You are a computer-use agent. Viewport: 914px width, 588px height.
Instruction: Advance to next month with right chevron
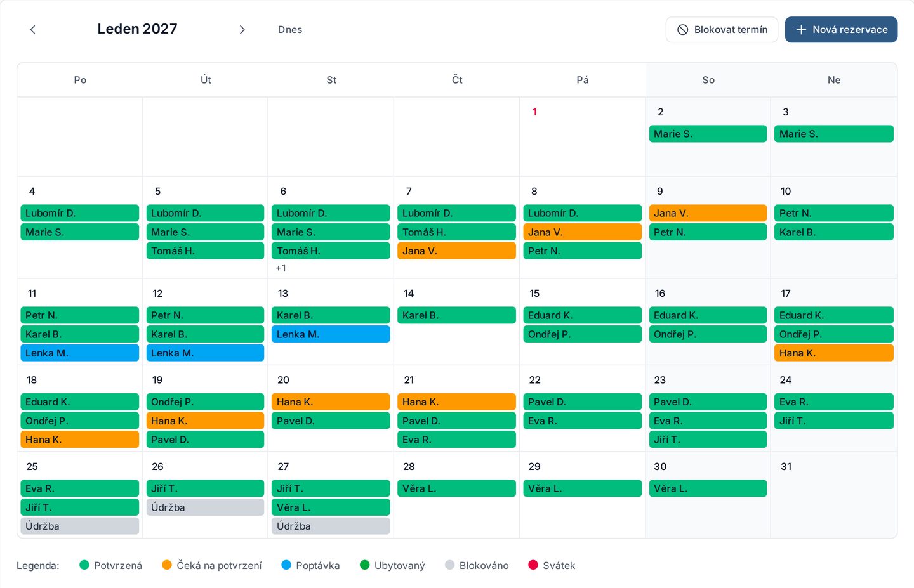(242, 30)
